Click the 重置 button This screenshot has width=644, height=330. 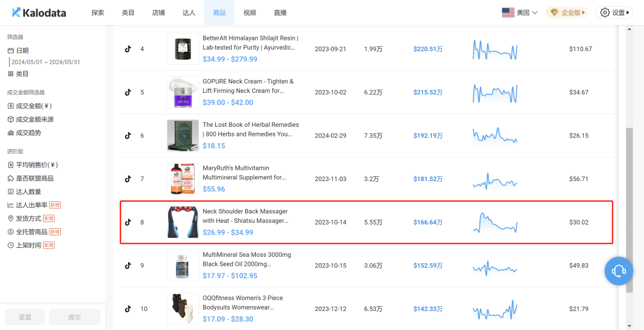click(x=25, y=317)
